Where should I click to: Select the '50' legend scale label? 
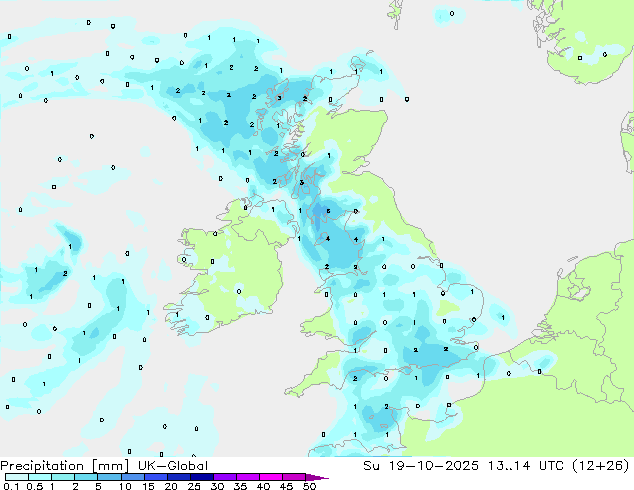pyautogui.click(x=309, y=486)
